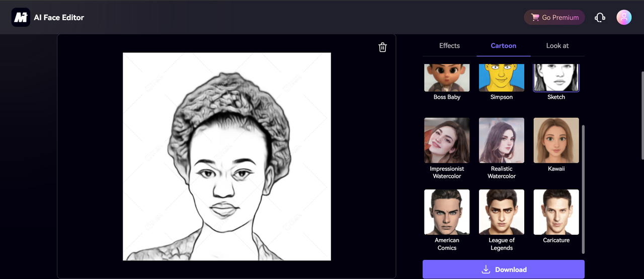Click the AI Face Editor logo icon
The height and width of the screenshot is (279, 644).
21,17
